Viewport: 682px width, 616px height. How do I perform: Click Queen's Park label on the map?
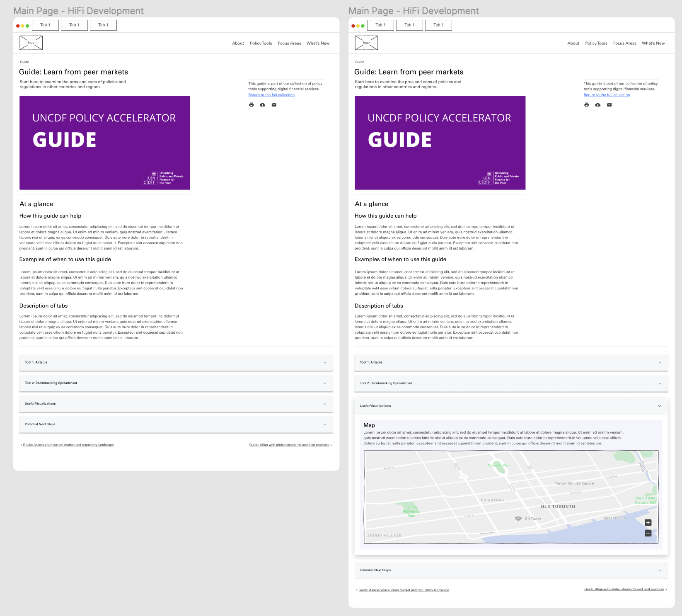(x=499, y=465)
